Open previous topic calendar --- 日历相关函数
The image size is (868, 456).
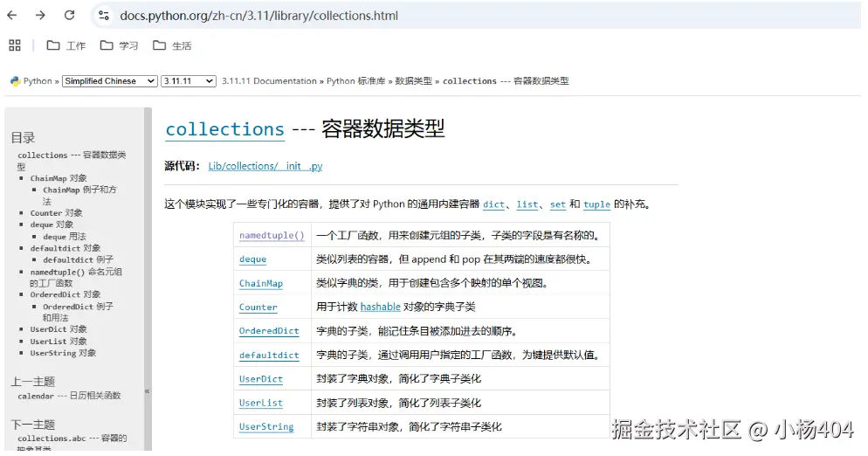pyautogui.click(x=69, y=396)
